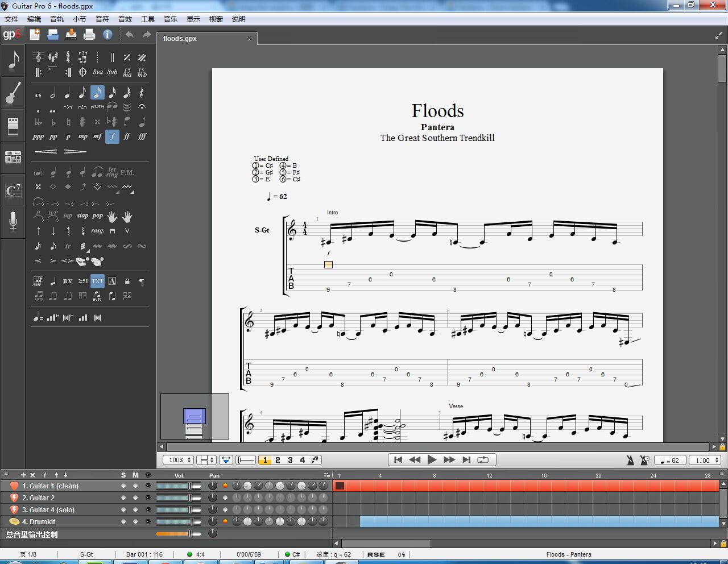Image resolution: width=728 pixels, height=564 pixels.
Task: Open the guitar instrument panel
Action: [x=13, y=93]
